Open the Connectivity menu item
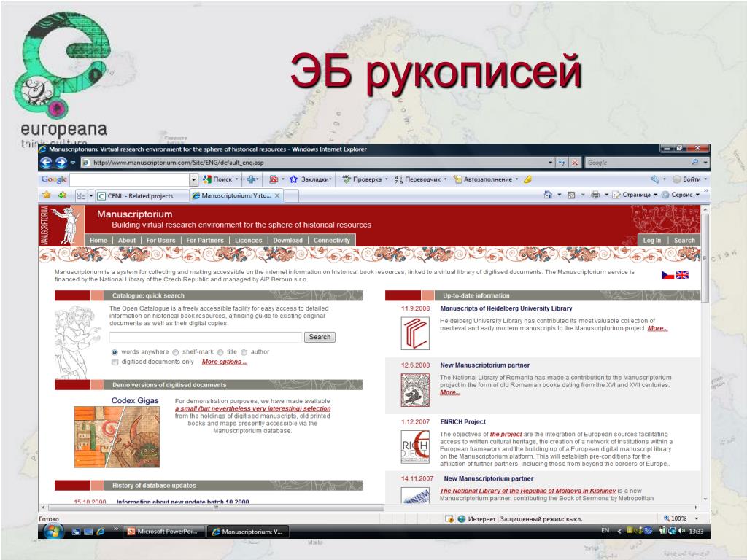 click(332, 241)
